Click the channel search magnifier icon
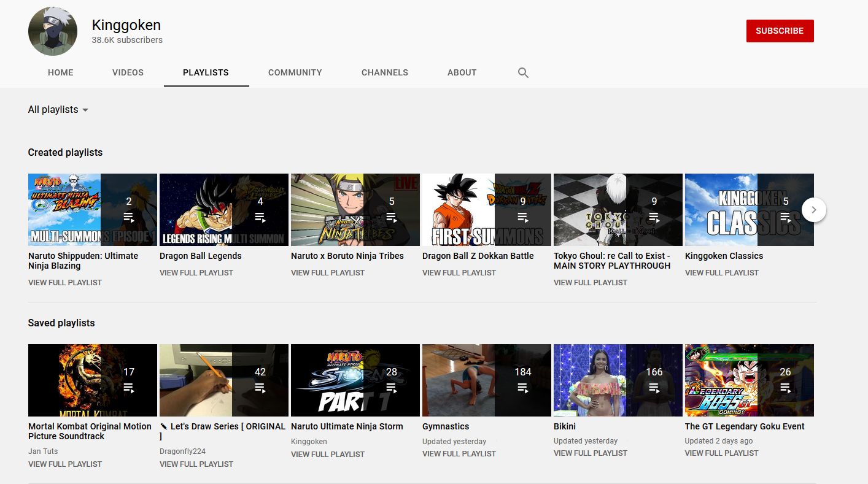 point(523,72)
